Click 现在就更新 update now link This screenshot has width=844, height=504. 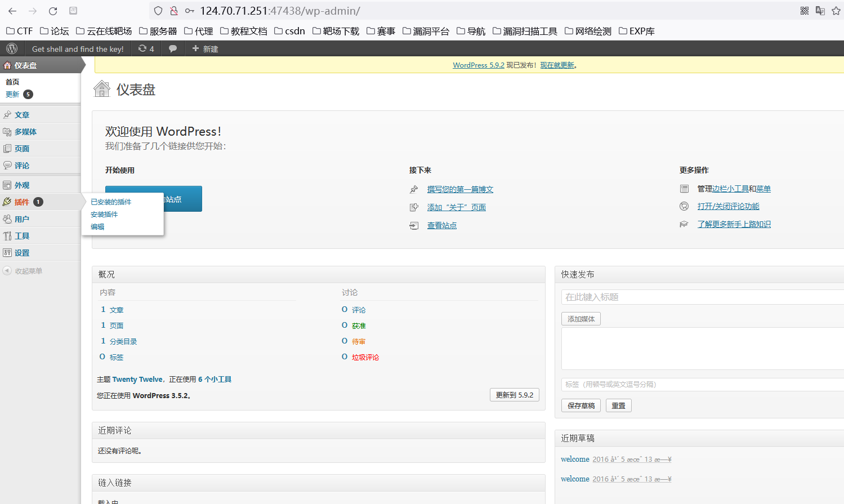[x=557, y=65]
